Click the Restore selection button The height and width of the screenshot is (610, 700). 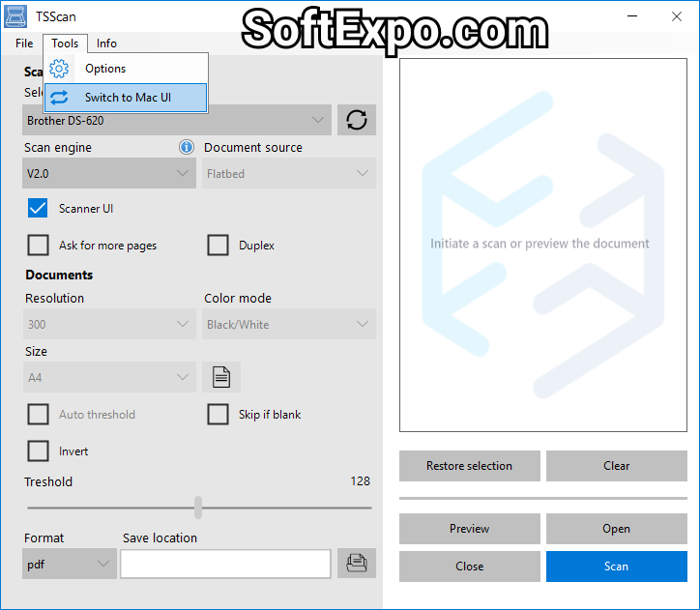coord(470,466)
